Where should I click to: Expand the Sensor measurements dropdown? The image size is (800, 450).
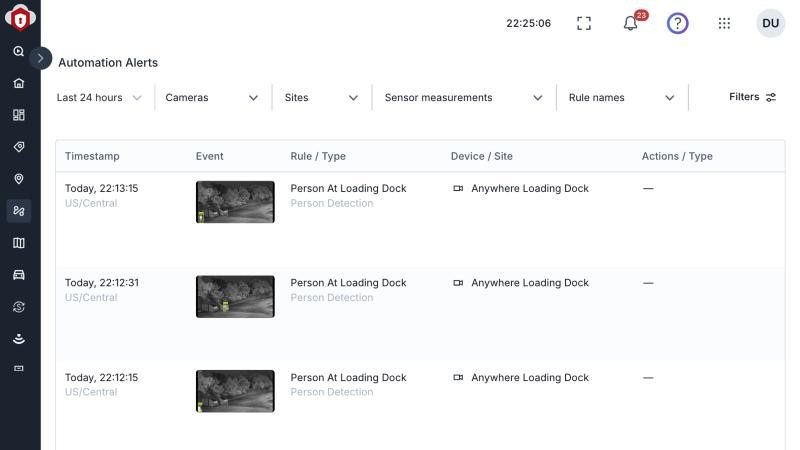click(463, 97)
